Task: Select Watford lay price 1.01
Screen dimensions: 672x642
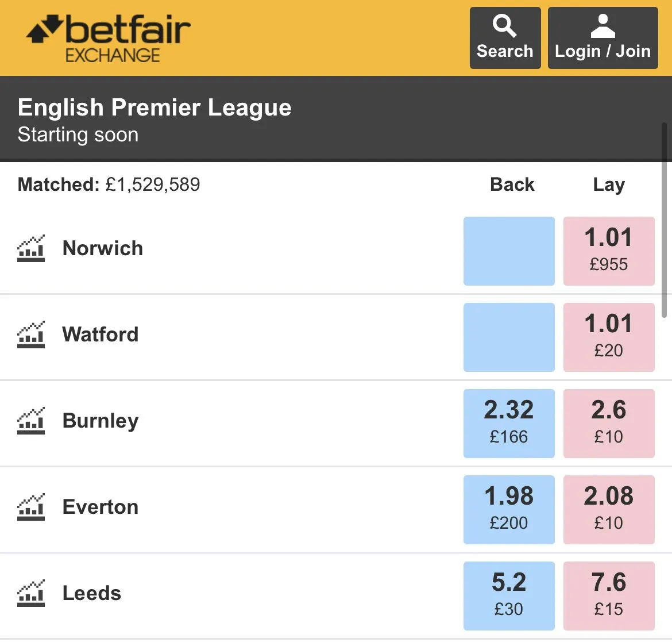Action: [609, 337]
